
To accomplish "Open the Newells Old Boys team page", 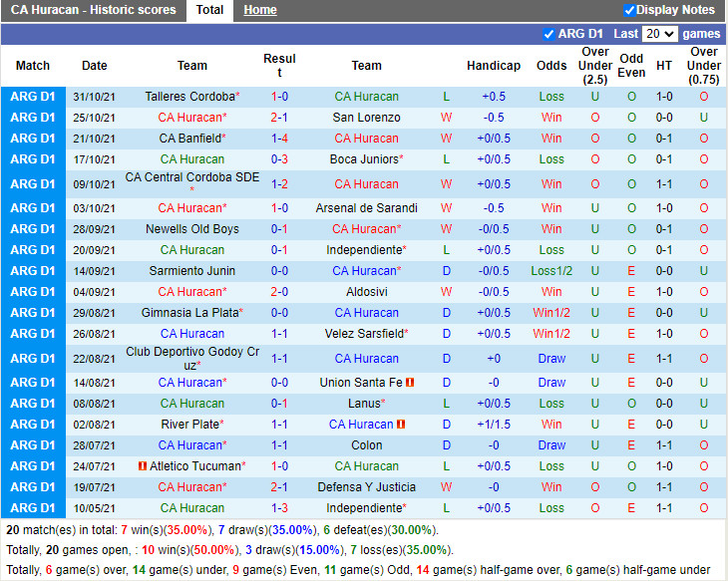I will [192, 229].
